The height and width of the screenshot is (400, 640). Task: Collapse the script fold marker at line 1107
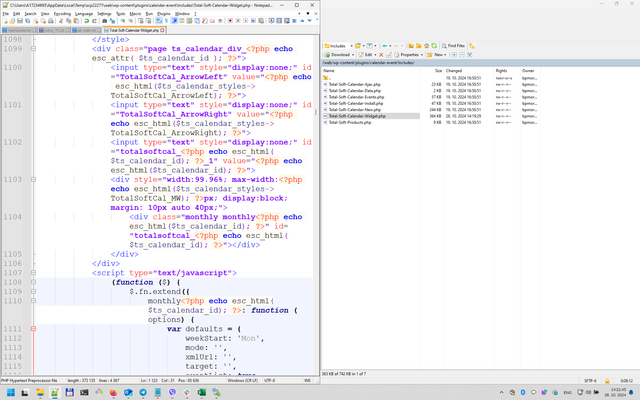pos(33,273)
